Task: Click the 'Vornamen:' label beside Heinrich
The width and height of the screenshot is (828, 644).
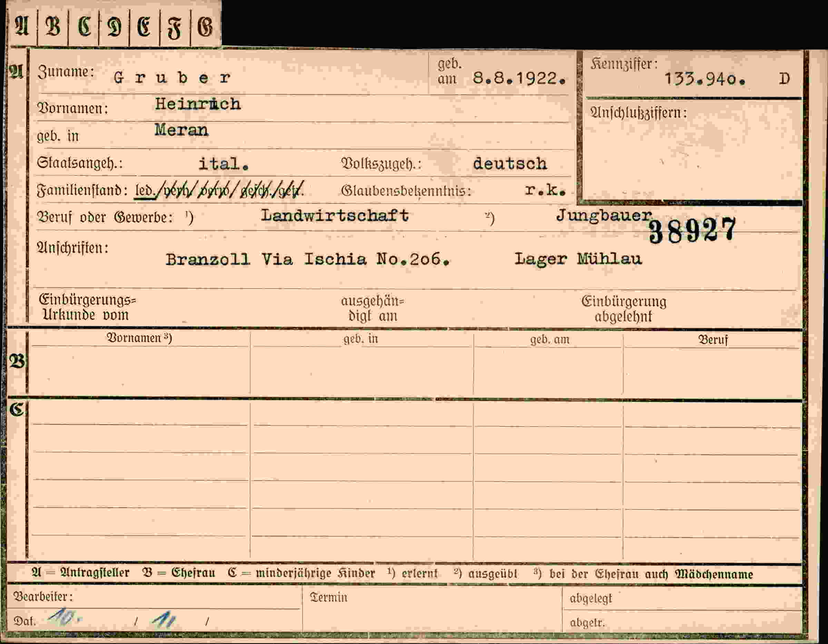Action: coord(73,108)
